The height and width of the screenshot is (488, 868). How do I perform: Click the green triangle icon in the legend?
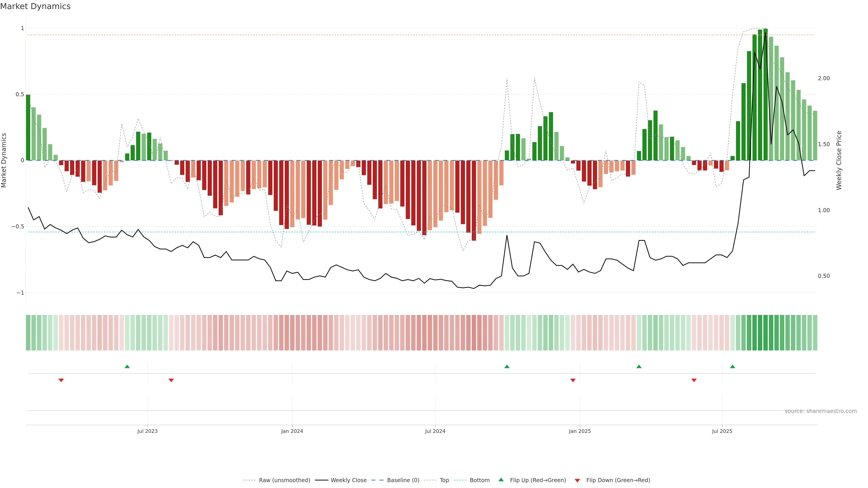click(501, 480)
